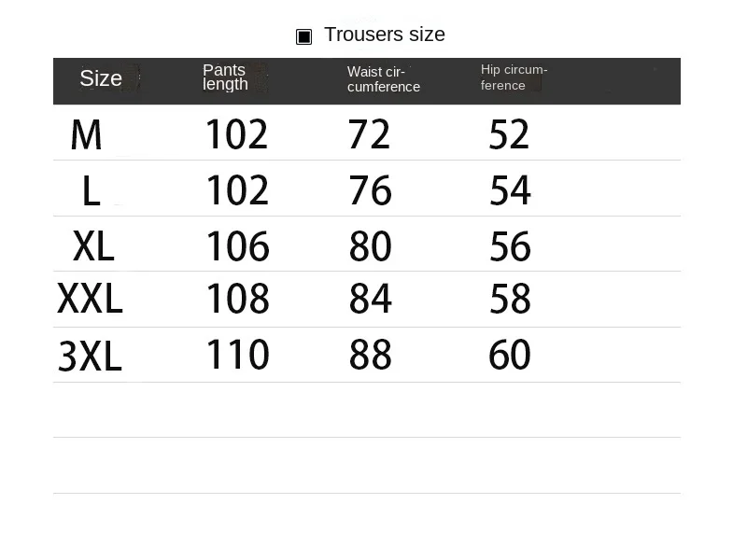Click hip value 58
This screenshot has height=560, width=747.
[x=510, y=299]
